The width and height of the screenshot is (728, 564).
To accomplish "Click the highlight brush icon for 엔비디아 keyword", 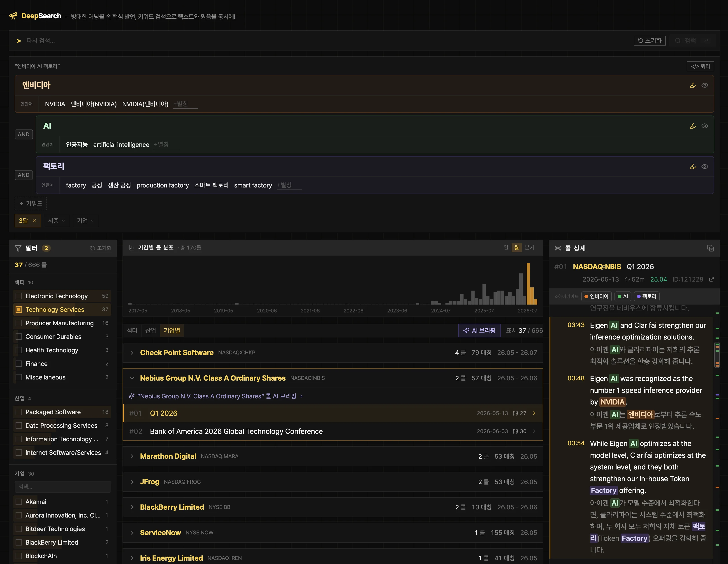I will tap(693, 85).
